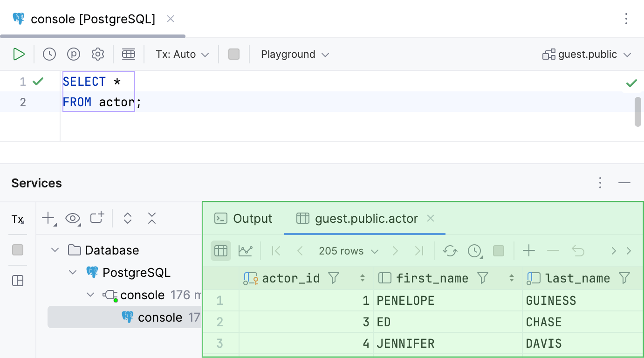Open query history clock icon
The height and width of the screenshot is (358, 644).
click(x=49, y=55)
